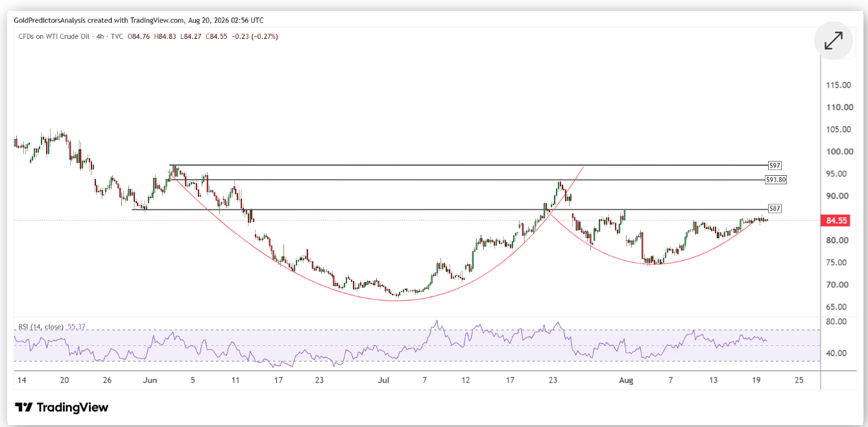Click the date label 25 on time axis

pyautogui.click(x=798, y=380)
